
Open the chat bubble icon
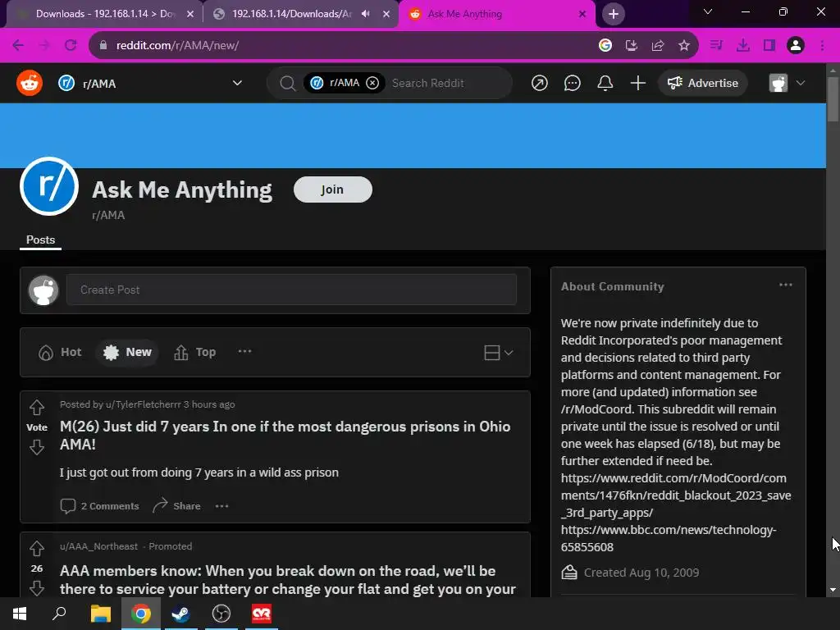pyautogui.click(x=572, y=83)
